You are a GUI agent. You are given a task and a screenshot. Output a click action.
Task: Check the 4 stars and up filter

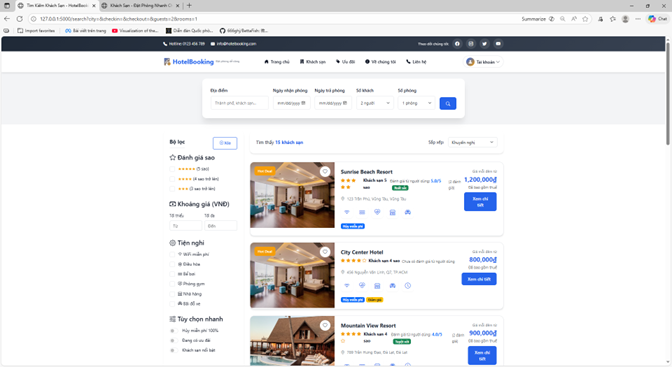(172, 179)
